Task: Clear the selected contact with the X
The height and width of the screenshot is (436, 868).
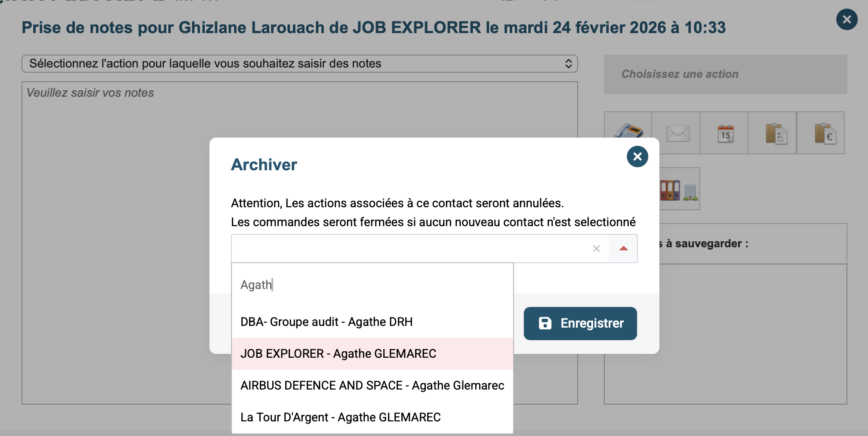Action: (x=597, y=249)
